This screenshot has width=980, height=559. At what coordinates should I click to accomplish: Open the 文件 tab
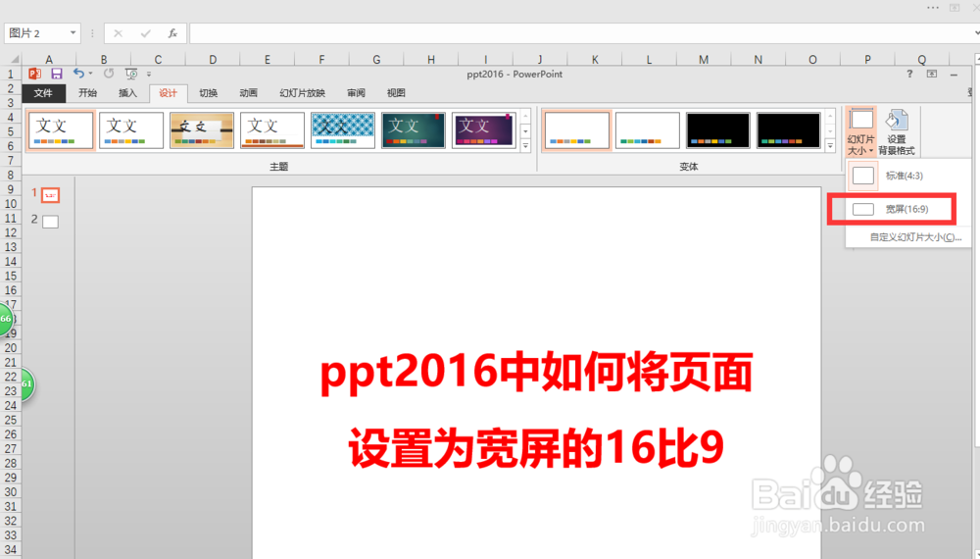(43, 93)
